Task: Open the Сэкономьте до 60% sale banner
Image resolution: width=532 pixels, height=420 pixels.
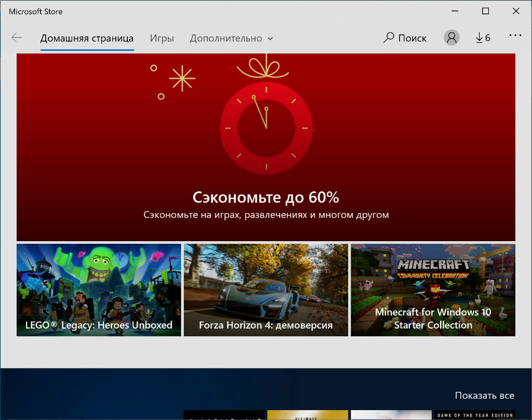Action: (265, 147)
